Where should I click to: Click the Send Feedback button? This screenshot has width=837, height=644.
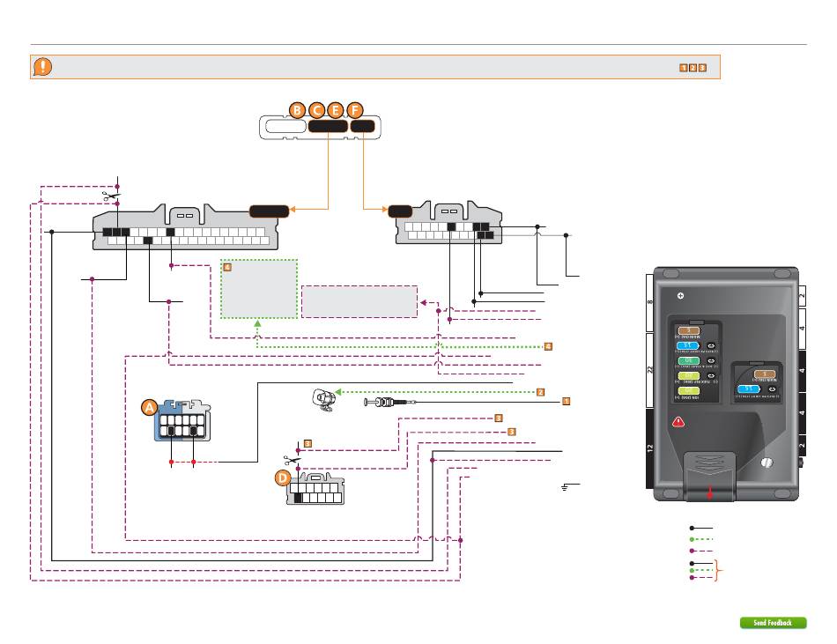tap(773, 623)
